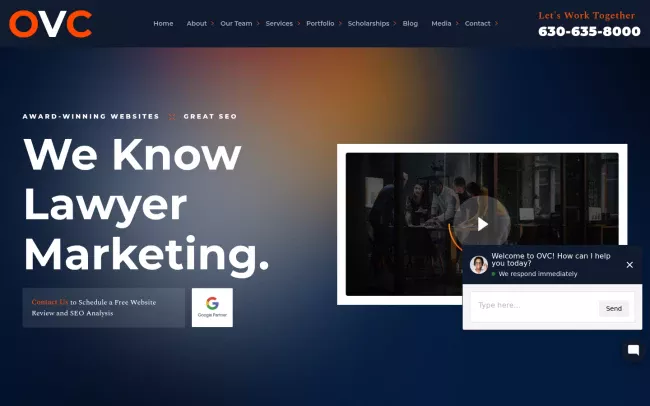The image size is (650, 406).
Task: Click the chat agent avatar
Action: pyautogui.click(x=478, y=265)
